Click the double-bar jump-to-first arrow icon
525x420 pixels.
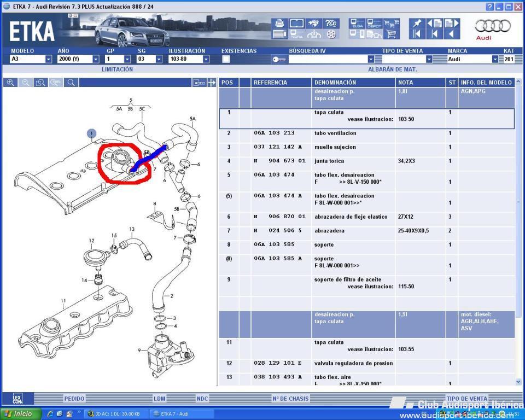417,34
